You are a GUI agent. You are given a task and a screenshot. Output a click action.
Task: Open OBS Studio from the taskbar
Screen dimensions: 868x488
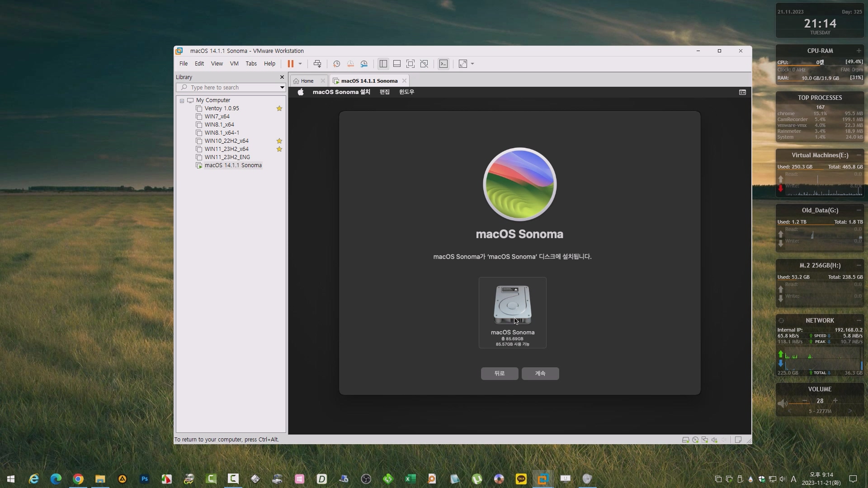366,479
